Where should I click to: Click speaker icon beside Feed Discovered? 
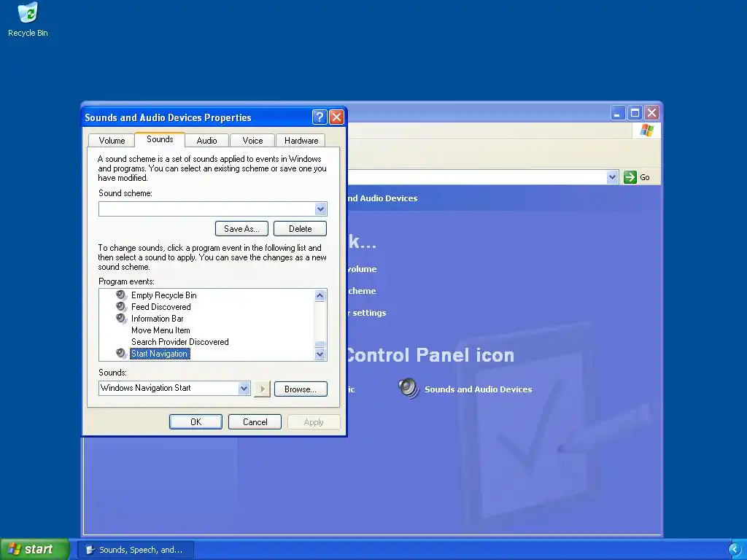coord(122,307)
